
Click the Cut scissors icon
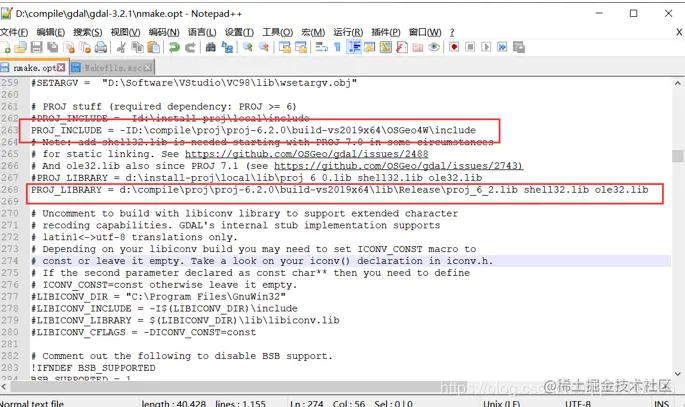click(121, 47)
